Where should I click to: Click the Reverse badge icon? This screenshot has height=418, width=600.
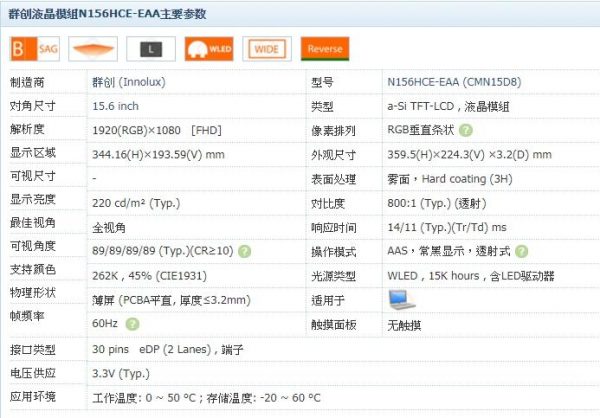tap(325, 49)
